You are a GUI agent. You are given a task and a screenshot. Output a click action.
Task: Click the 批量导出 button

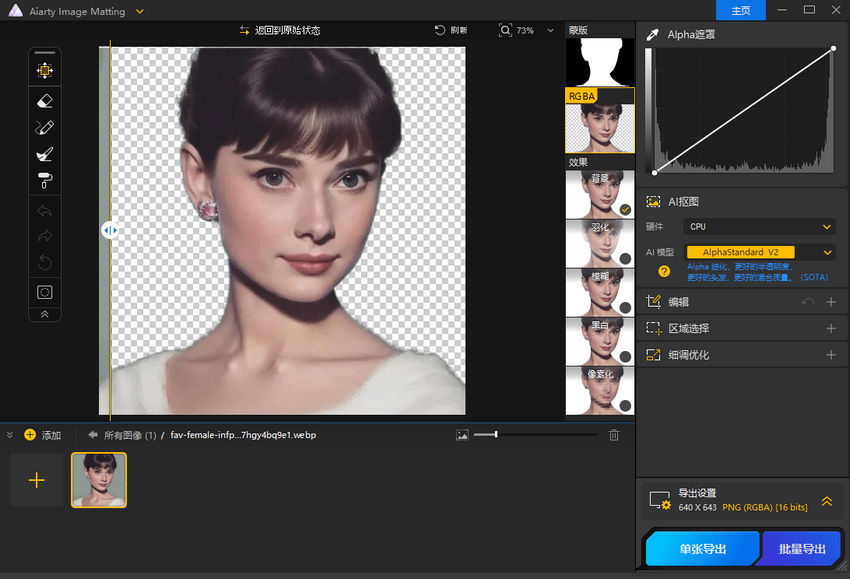[802, 549]
